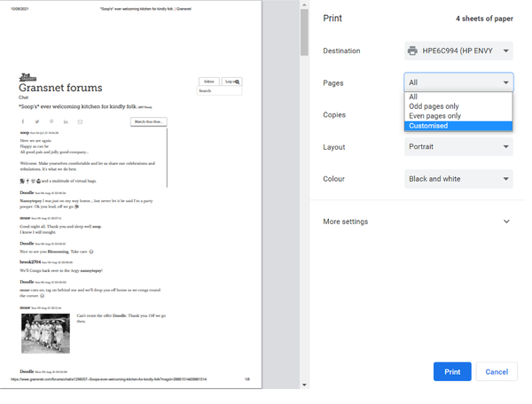
Task: Open the Layout Portrait dropdown
Action: 458,147
